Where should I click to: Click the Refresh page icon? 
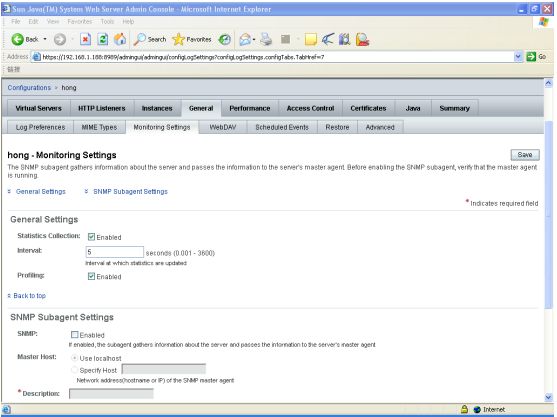103,39
